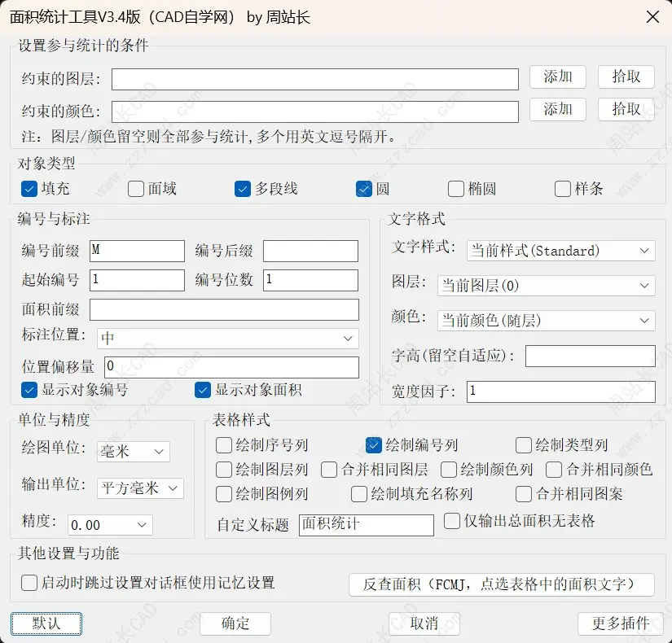The image size is (672, 643).
Task: Open the text 图层 dropdown
Action: 546,286
